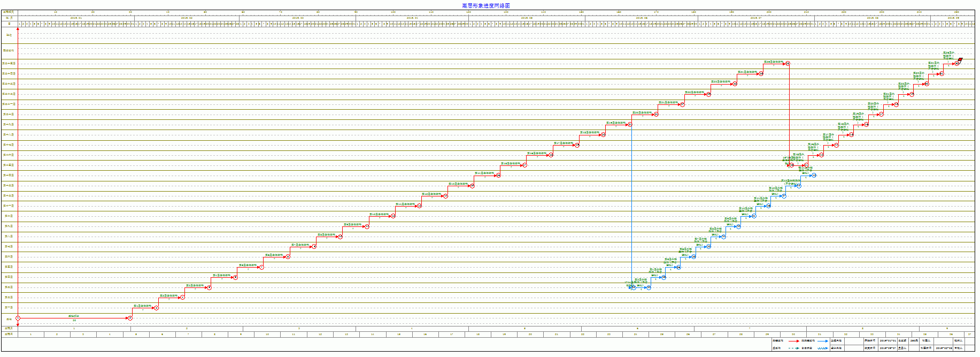
Task: Click the red finish flag at the final node
Action: click(x=960, y=60)
